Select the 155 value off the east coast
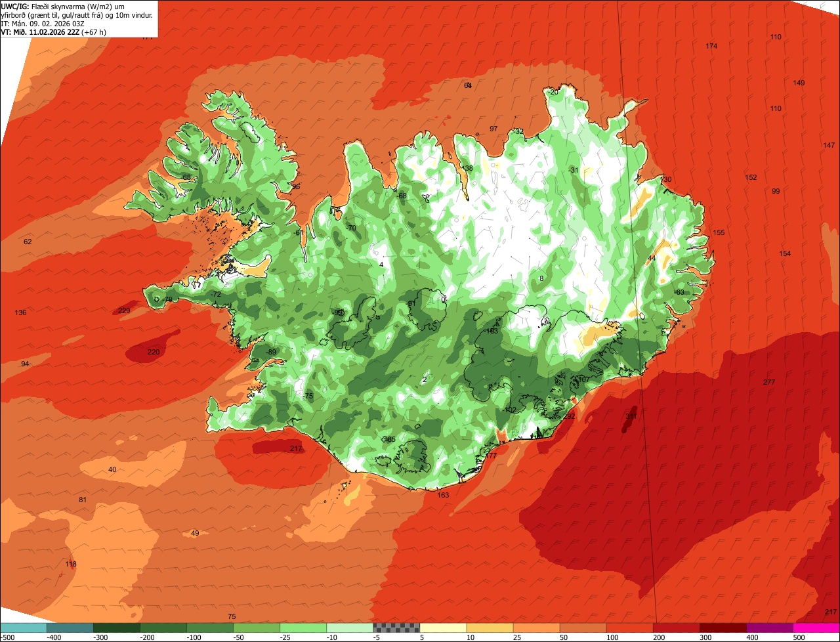 [x=719, y=232]
